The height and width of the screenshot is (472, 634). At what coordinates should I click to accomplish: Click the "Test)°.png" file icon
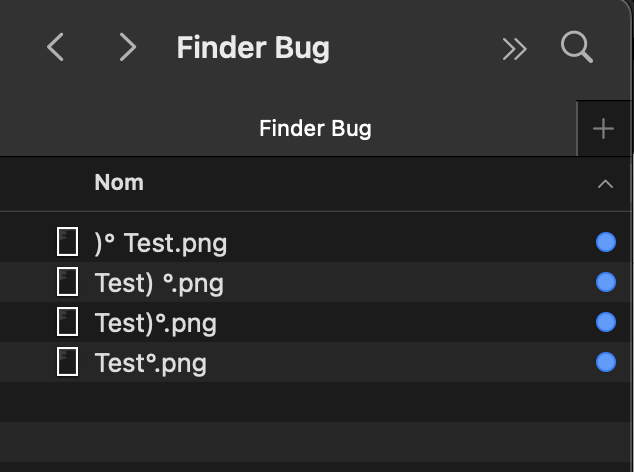67,322
